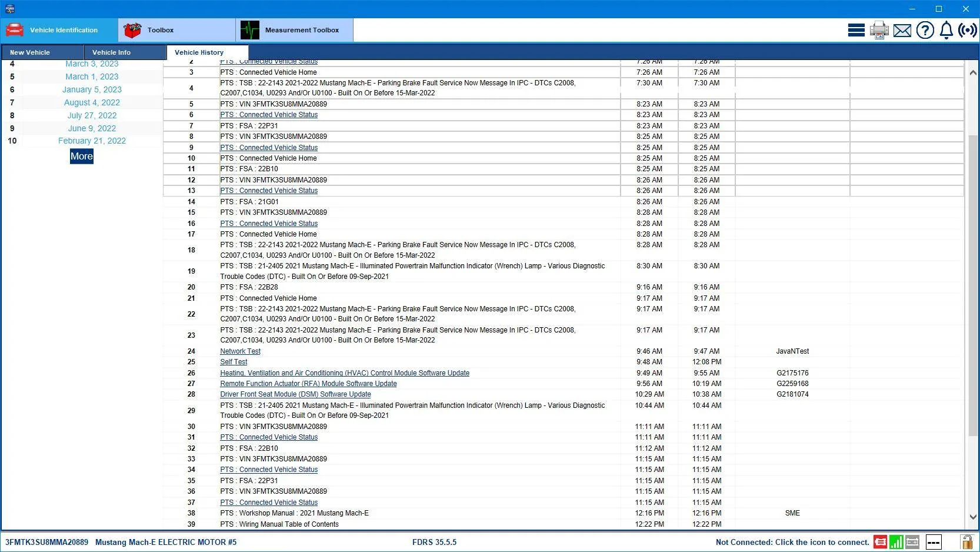The height and width of the screenshot is (552, 980).
Task: Open Connected Vehicle Status link in row 6
Action: pos(269,115)
